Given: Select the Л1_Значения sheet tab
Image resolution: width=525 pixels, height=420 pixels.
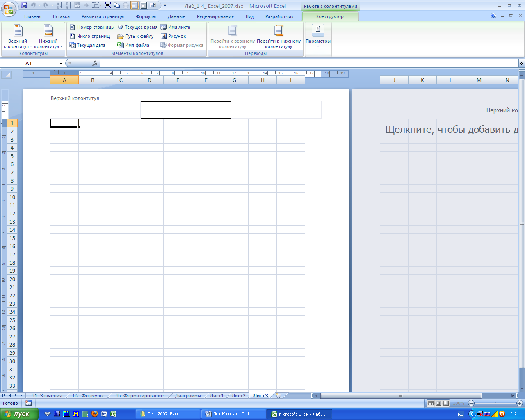Looking at the screenshot, I should [46, 395].
